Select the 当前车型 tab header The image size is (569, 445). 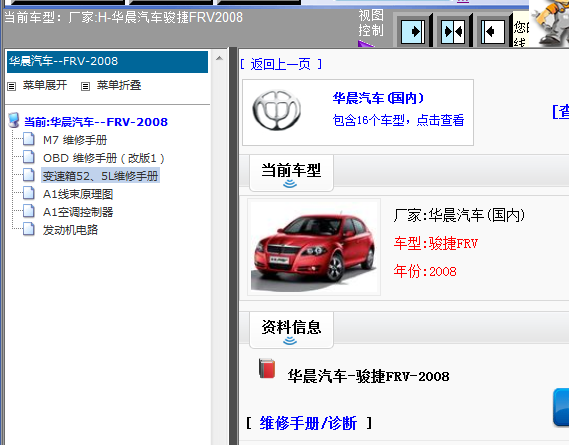point(291,173)
